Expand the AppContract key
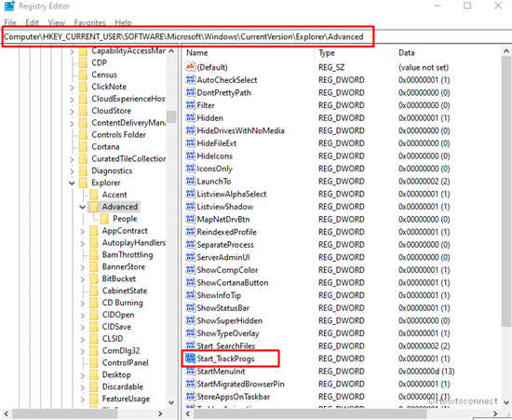This screenshot has width=512, height=420. tap(83, 231)
